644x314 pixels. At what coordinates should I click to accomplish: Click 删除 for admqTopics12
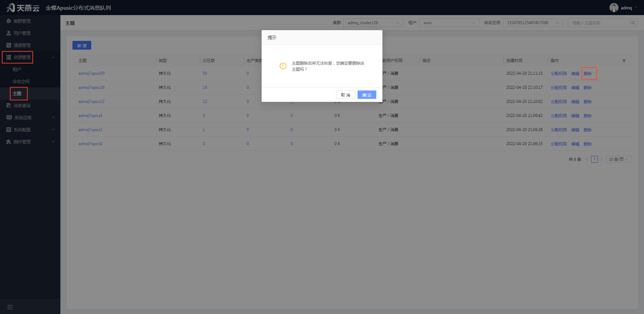point(588,102)
